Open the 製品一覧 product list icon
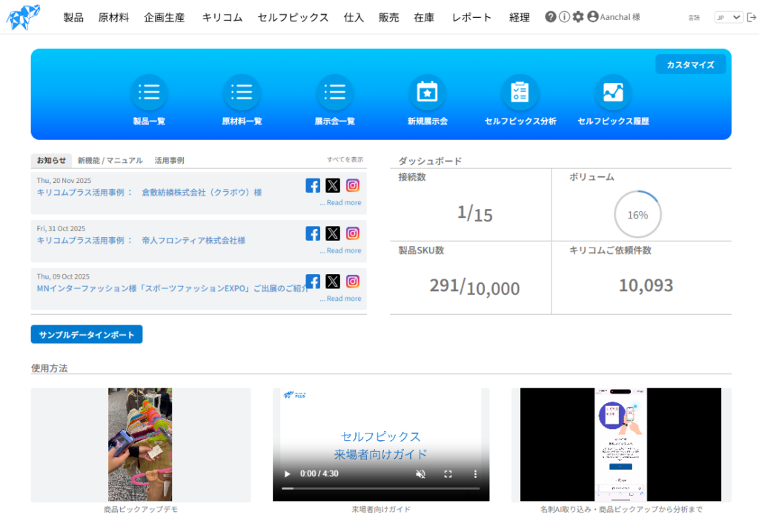The height and width of the screenshot is (532, 759). click(149, 93)
